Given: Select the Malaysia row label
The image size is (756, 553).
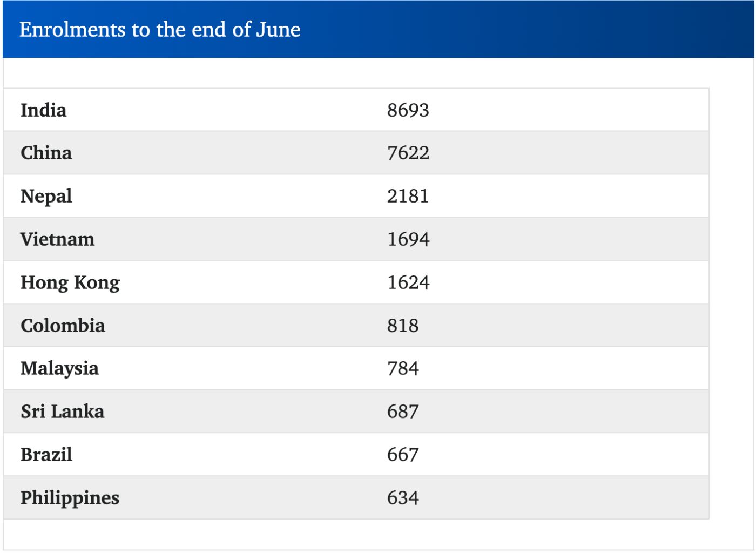Looking at the screenshot, I should (x=59, y=368).
